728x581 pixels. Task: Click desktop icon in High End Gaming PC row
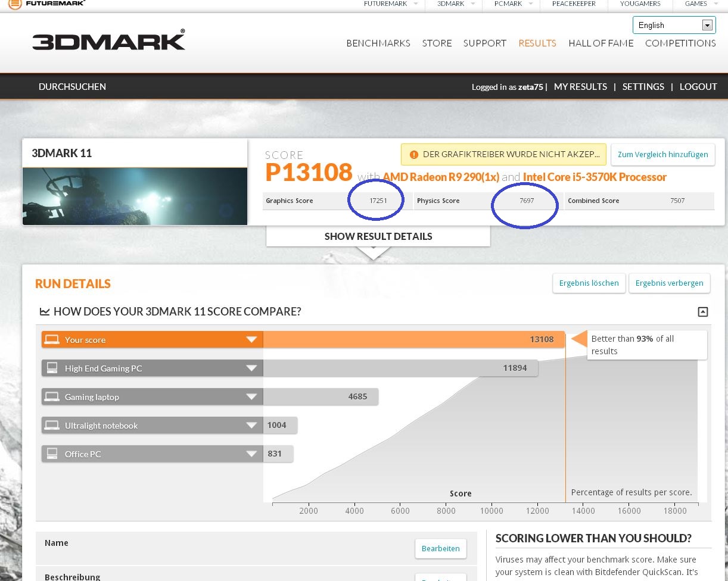click(52, 368)
